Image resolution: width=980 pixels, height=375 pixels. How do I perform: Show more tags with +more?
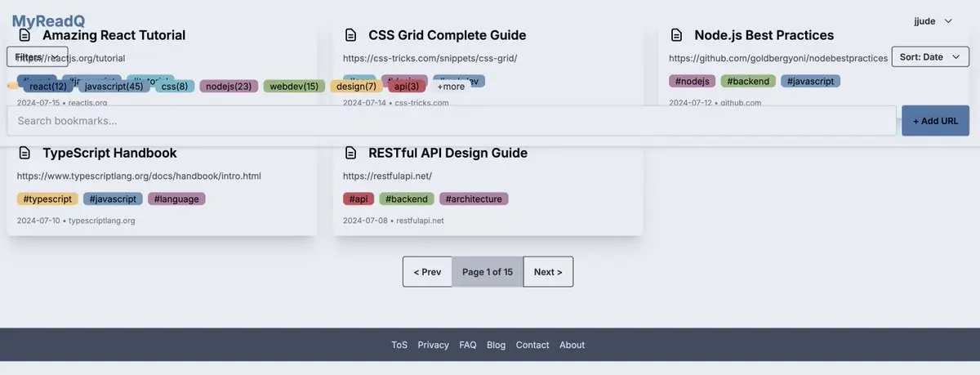point(451,87)
